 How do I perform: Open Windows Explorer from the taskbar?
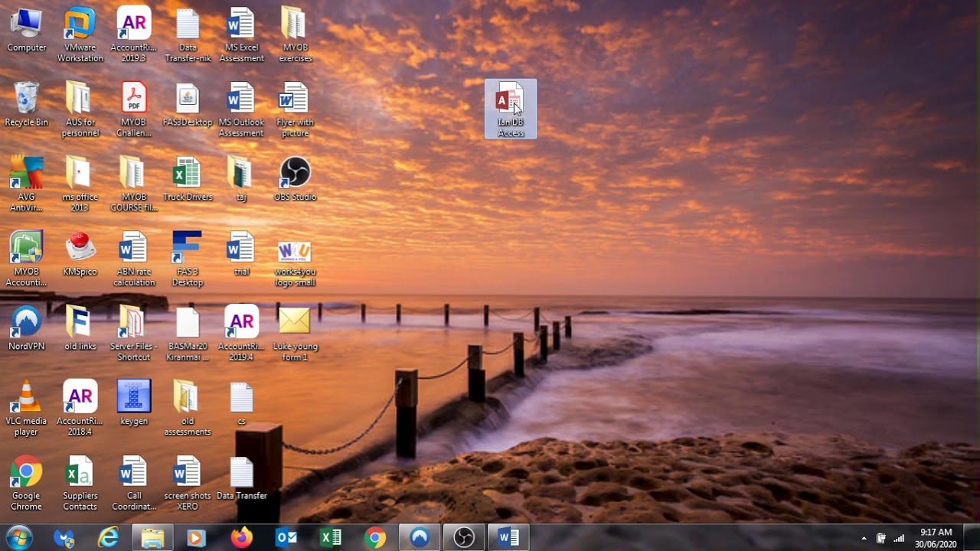[152, 538]
